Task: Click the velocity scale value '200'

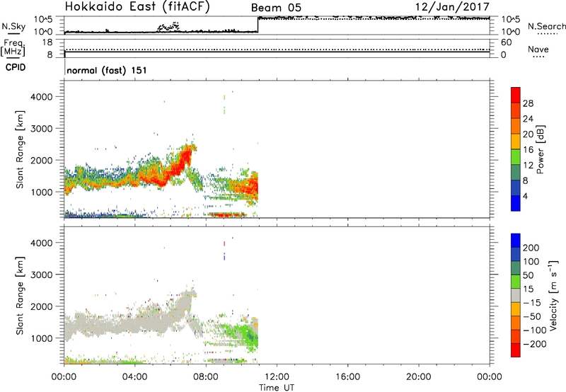Action: (531, 248)
